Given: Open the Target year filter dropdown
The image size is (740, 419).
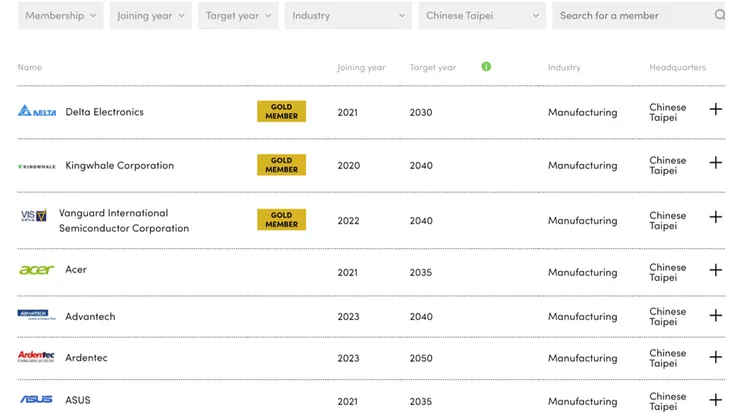Looking at the screenshot, I should 238,16.
